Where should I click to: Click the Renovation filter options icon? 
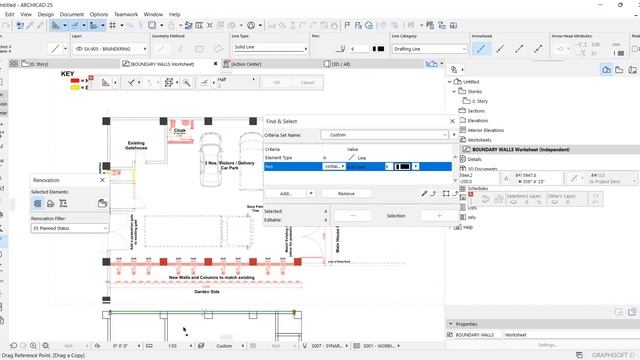[x=102, y=203]
